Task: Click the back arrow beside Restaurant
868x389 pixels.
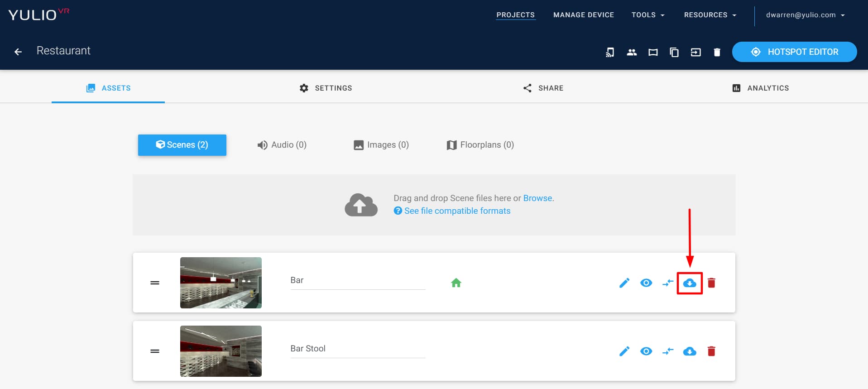Action: click(x=18, y=52)
